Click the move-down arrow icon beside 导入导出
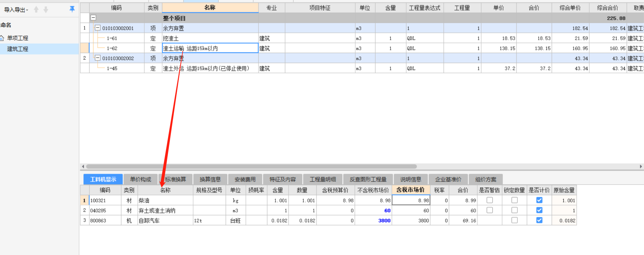This screenshot has width=644, height=255. pos(46,9)
